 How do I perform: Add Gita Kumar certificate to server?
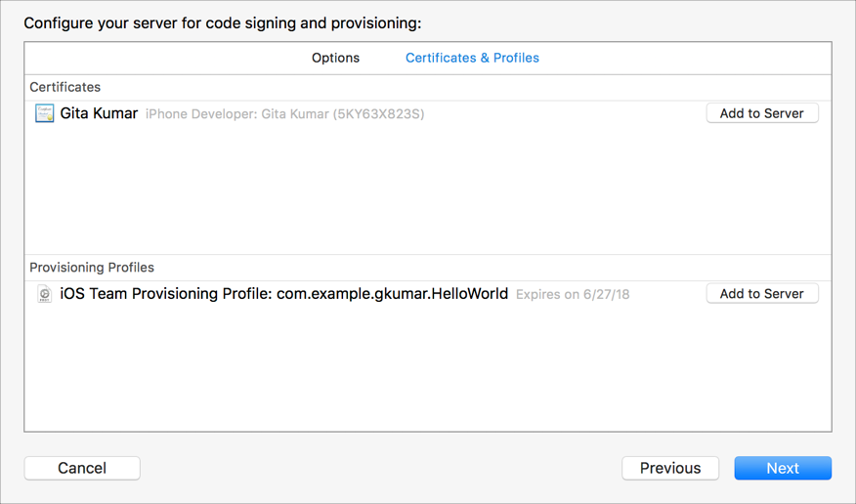[x=761, y=113]
